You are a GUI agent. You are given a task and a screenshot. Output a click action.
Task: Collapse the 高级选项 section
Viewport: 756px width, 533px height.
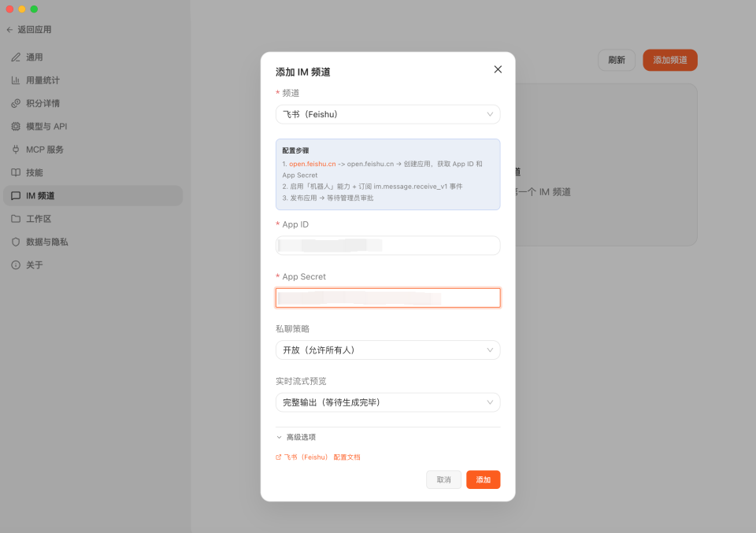295,436
